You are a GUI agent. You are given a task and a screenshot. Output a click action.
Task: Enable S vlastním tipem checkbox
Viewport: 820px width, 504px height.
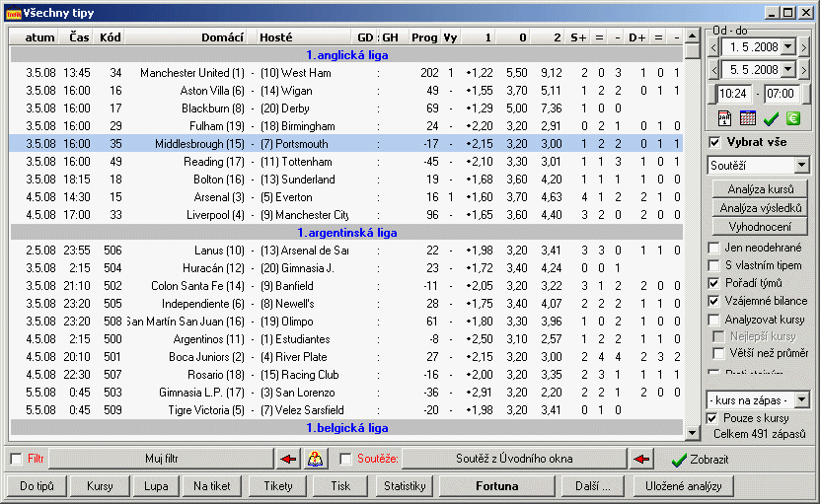click(713, 265)
